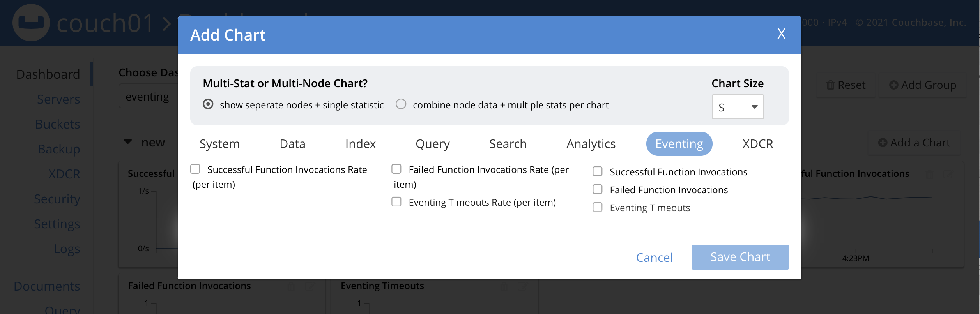The height and width of the screenshot is (314, 980).
Task: Click the trash icon on Reset button
Action: [831, 85]
